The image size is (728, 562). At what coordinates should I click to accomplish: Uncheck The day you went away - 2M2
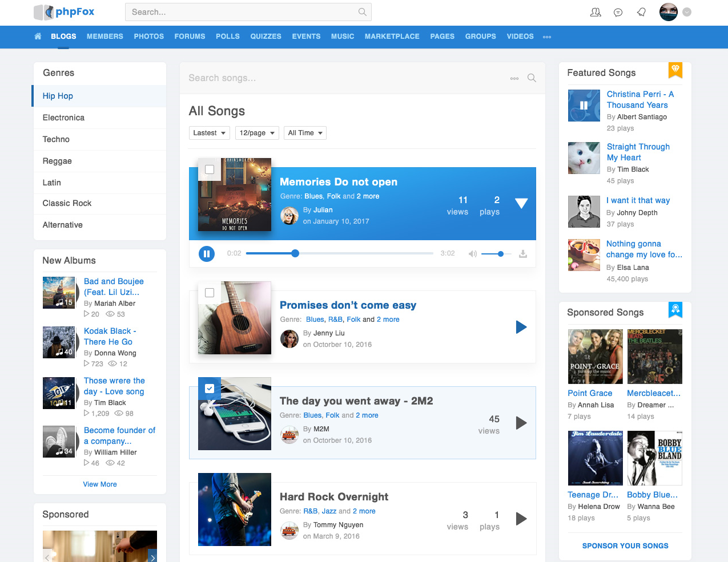click(210, 389)
